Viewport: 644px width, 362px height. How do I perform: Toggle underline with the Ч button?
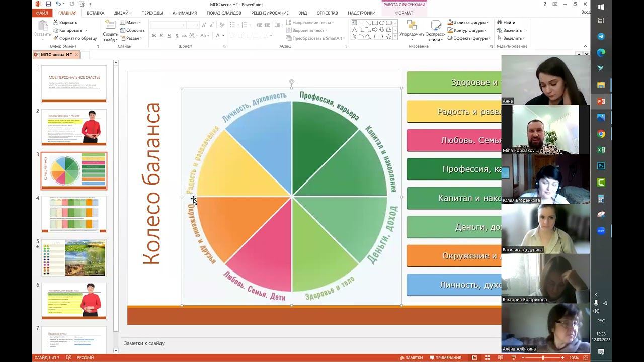coord(169,36)
